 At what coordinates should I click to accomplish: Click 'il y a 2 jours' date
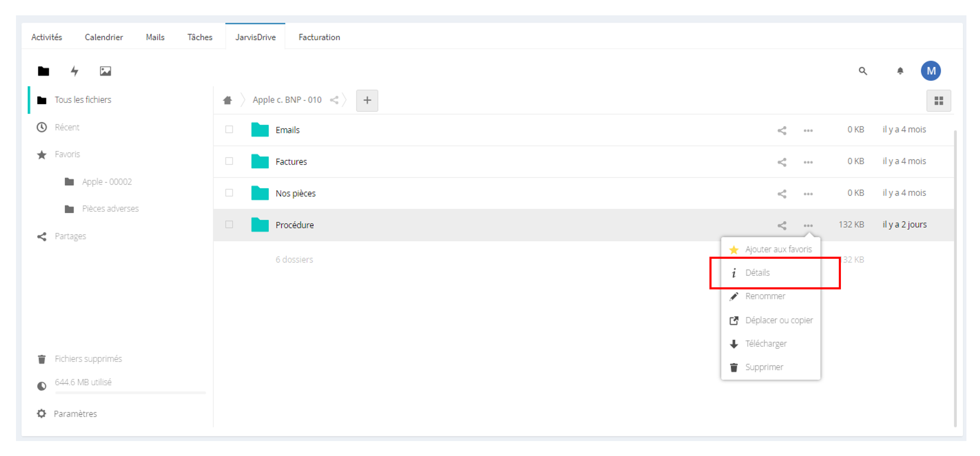pyautogui.click(x=904, y=225)
